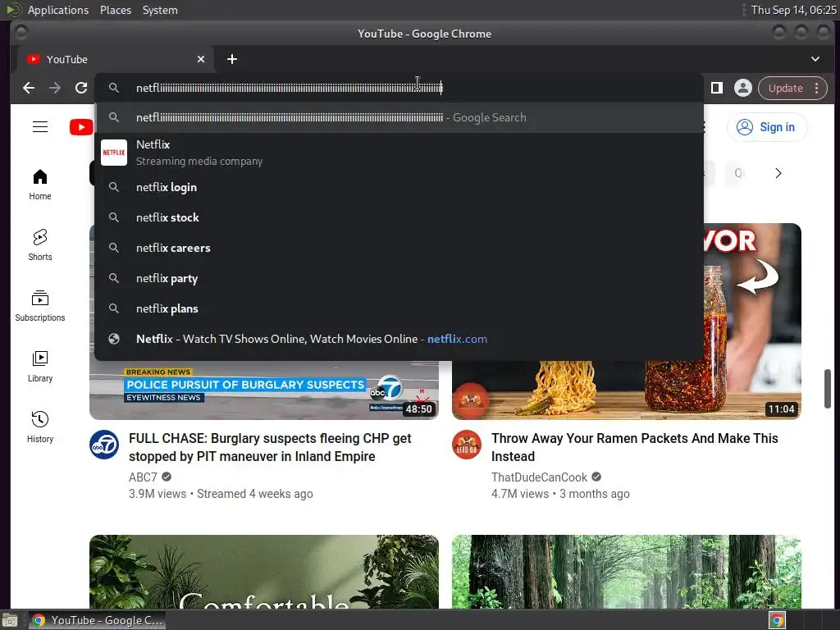The image size is (840, 630).
Task: Open the netflix.com URL suggestion
Action: click(399, 339)
